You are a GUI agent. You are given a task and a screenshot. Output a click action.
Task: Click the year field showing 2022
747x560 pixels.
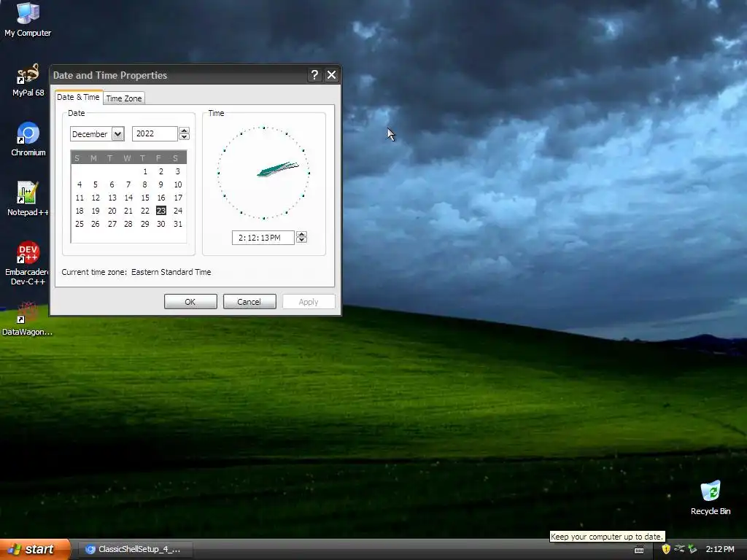(x=155, y=134)
